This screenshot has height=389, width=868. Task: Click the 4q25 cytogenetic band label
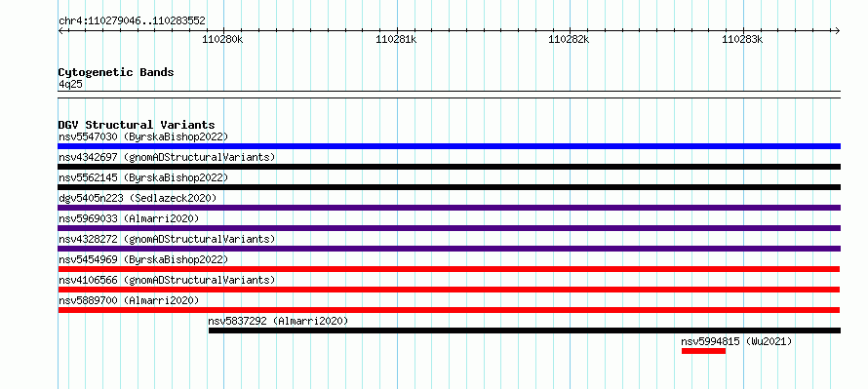coord(71,84)
